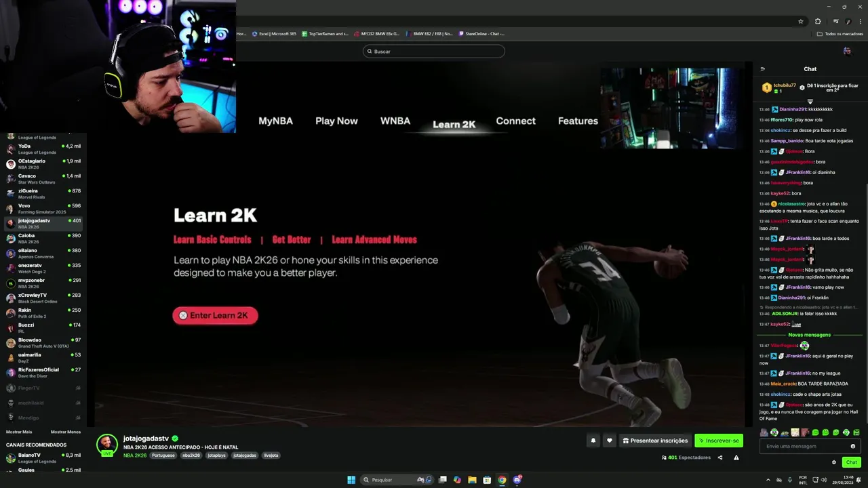Open the MFD32 BMW E8x bookmark
868x488 pixels.
376,33
